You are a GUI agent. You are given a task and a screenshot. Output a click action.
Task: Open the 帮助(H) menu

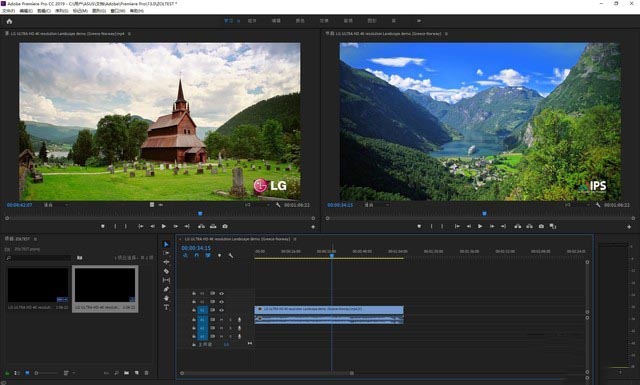(x=137, y=11)
